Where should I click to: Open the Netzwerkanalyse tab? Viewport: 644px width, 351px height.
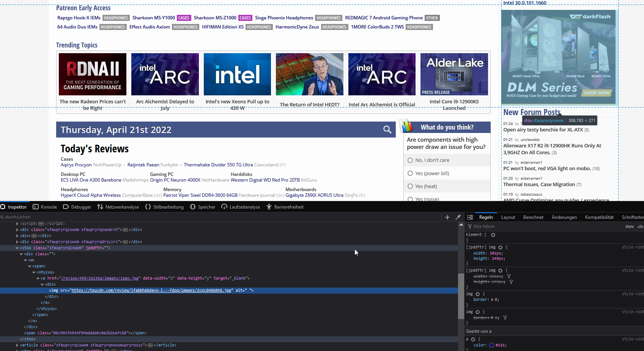pos(118,207)
